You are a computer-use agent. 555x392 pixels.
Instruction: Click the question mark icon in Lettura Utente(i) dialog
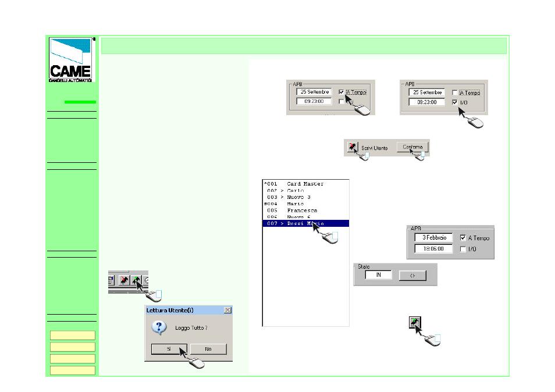[x=159, y=327]
